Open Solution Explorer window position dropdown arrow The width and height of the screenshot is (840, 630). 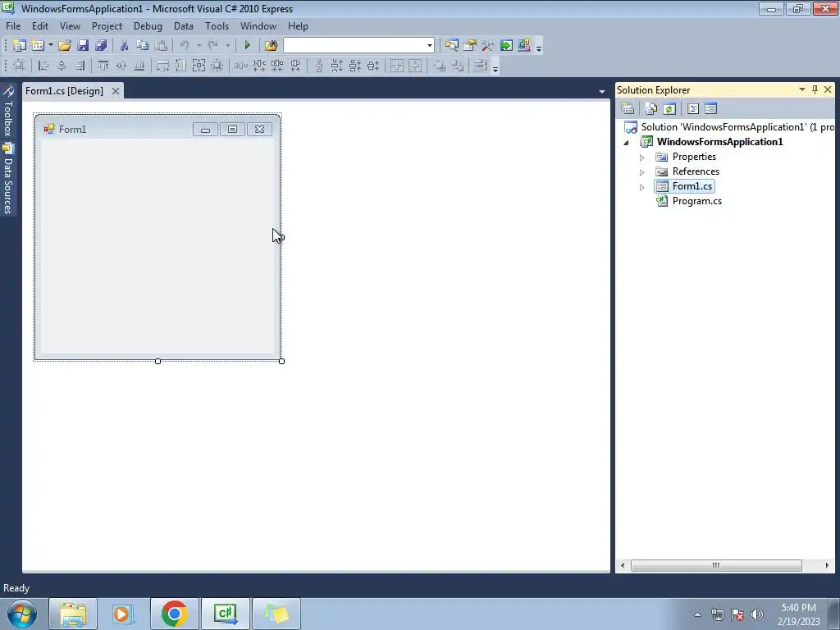pyautogui.click(x=802, y=89)
